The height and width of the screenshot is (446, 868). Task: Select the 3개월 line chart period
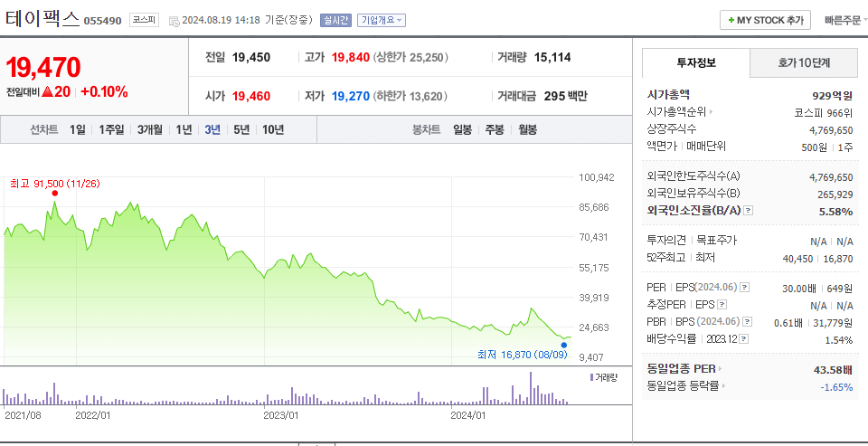coord(150,129)
